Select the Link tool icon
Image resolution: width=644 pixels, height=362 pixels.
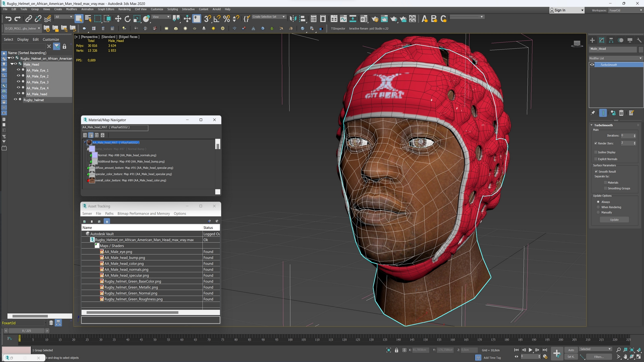click(29, 19)
